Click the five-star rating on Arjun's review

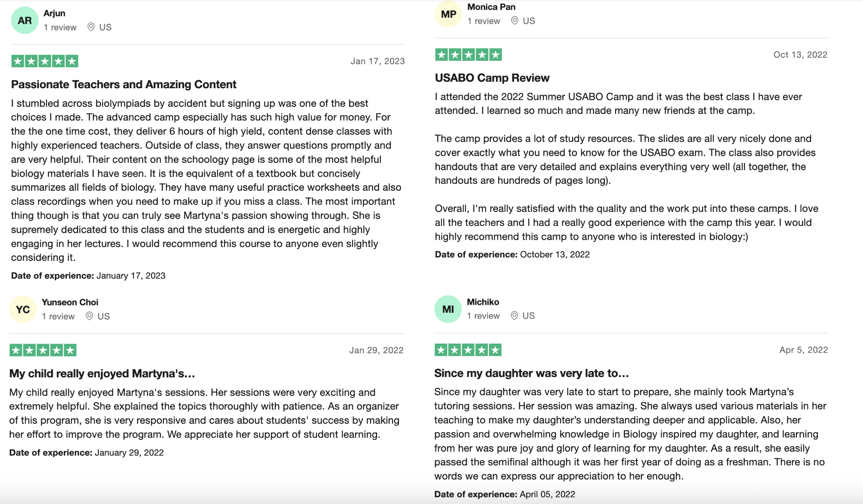[45, 61]
